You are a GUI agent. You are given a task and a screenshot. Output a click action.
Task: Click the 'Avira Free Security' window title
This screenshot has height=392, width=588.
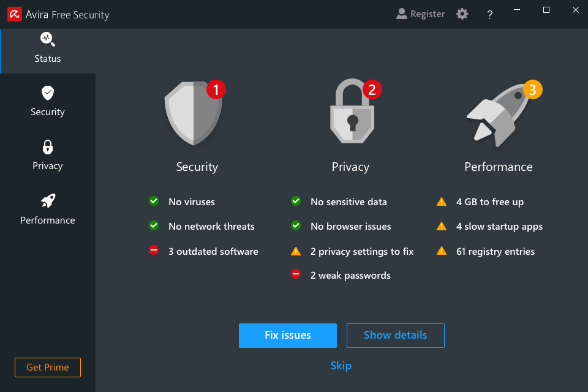(x=67, y=15)
